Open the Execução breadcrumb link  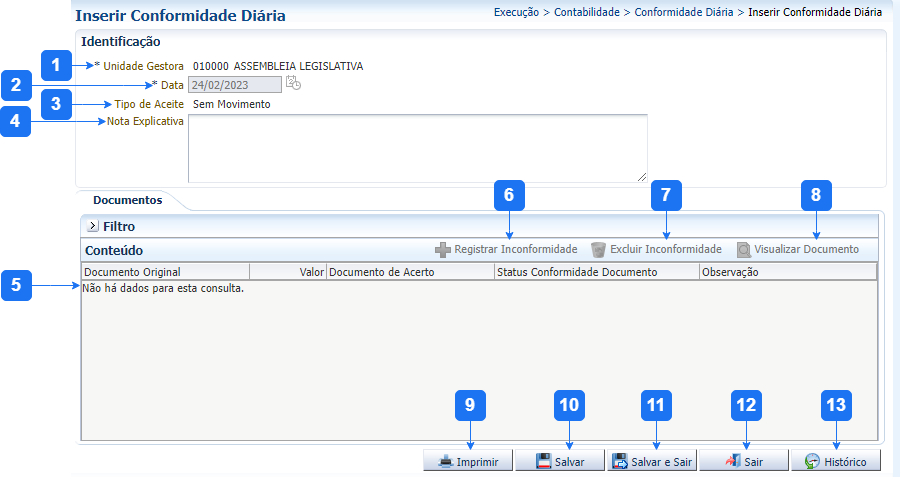[x=520, y=13]
